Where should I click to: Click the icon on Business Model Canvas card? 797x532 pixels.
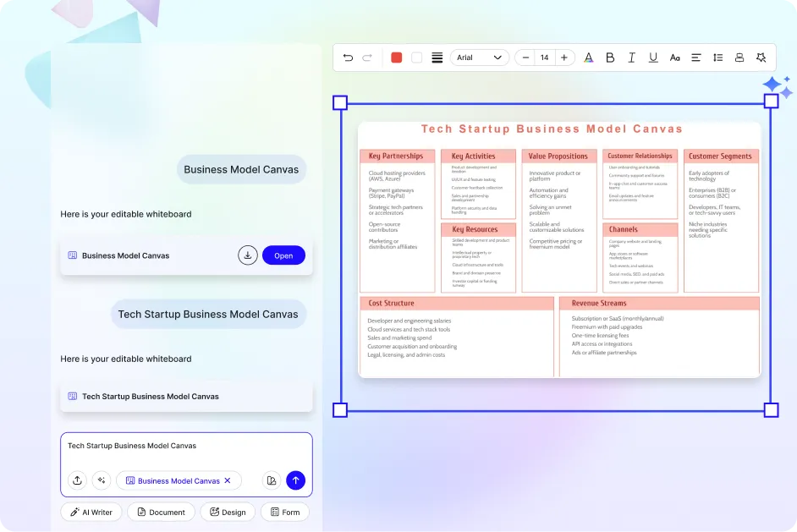pyautogui.click(x=73, y=255)
